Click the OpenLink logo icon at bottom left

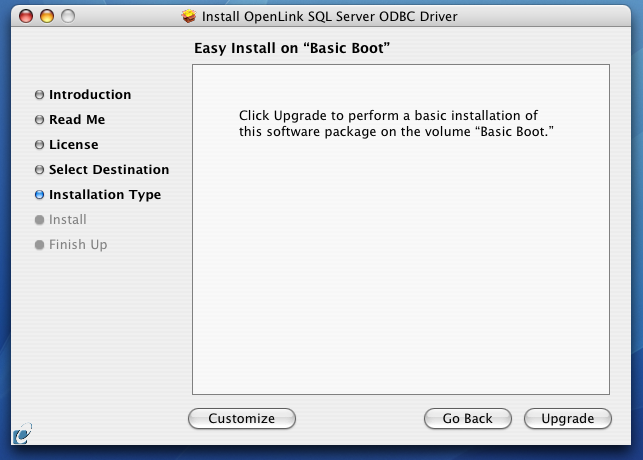click(x=22, y=434)
